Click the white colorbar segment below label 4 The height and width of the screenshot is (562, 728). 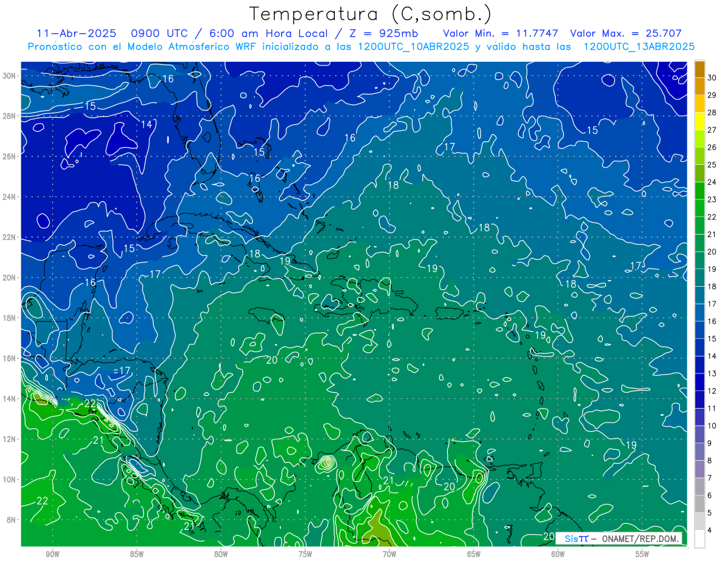pos(699,538)
